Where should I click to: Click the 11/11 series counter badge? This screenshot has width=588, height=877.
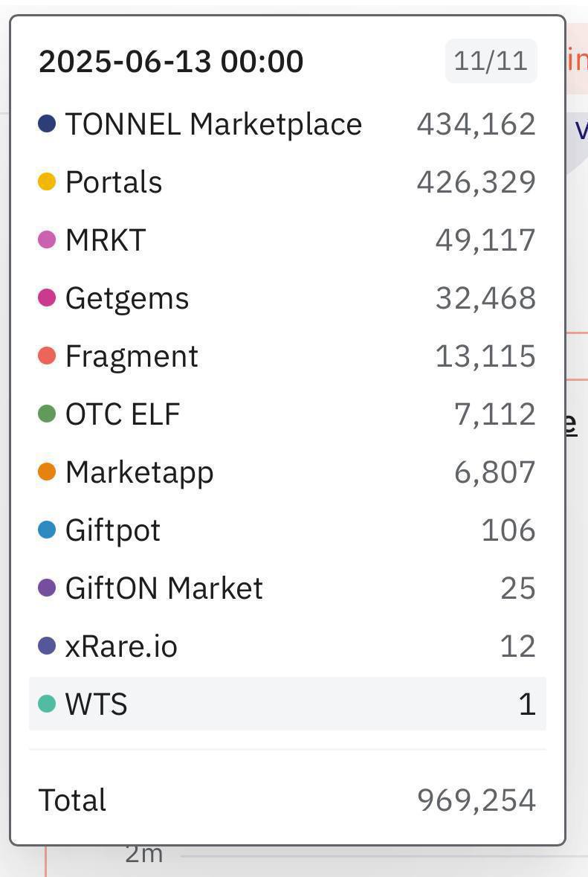[x=491, y=61]
